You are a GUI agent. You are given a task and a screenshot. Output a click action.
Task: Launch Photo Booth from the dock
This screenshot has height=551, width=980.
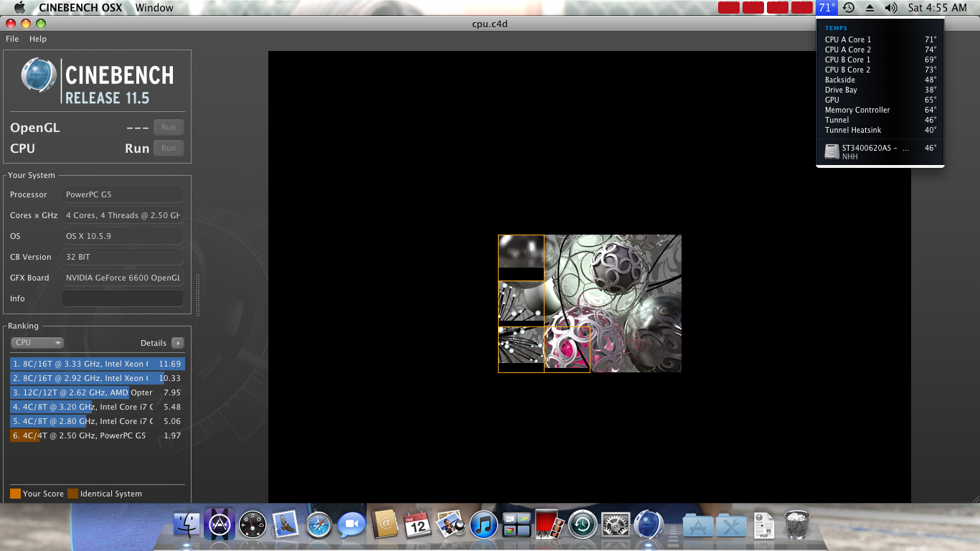pos(549,524)
